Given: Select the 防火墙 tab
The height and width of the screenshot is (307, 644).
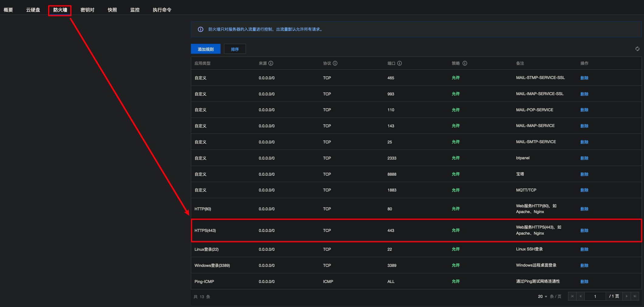Looking at the screenshot, I should pos(60,10).
